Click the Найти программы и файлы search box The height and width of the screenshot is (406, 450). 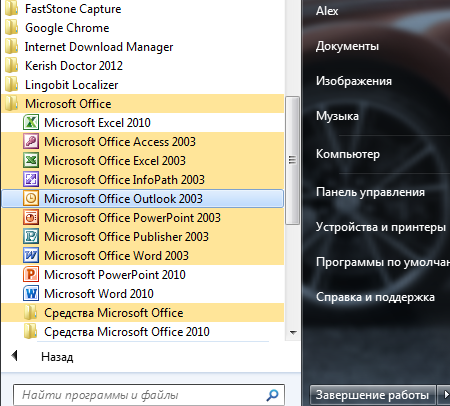tap(149, 395)
